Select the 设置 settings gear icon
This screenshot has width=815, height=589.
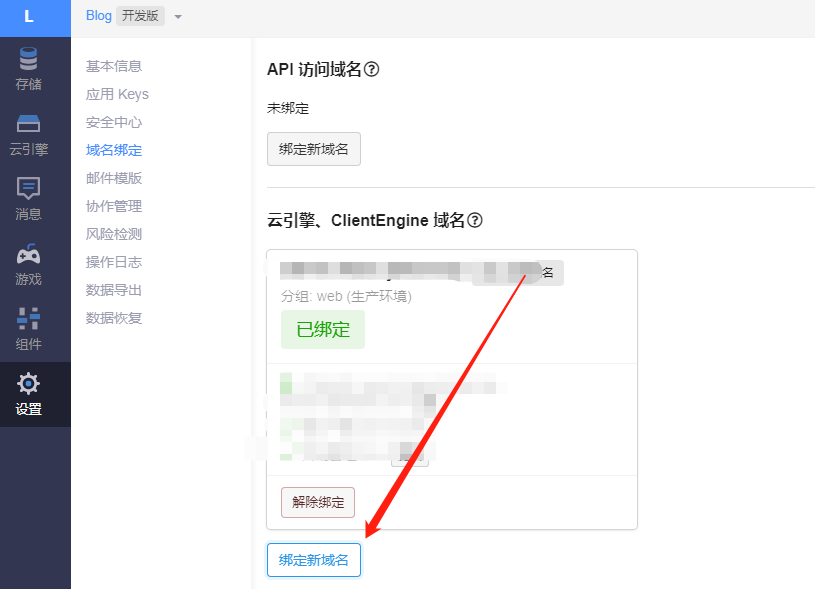pos(29,394)
